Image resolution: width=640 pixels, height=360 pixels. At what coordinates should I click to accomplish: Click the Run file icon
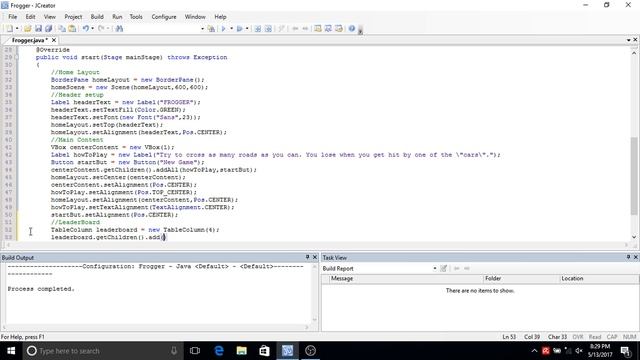[240, 29]
